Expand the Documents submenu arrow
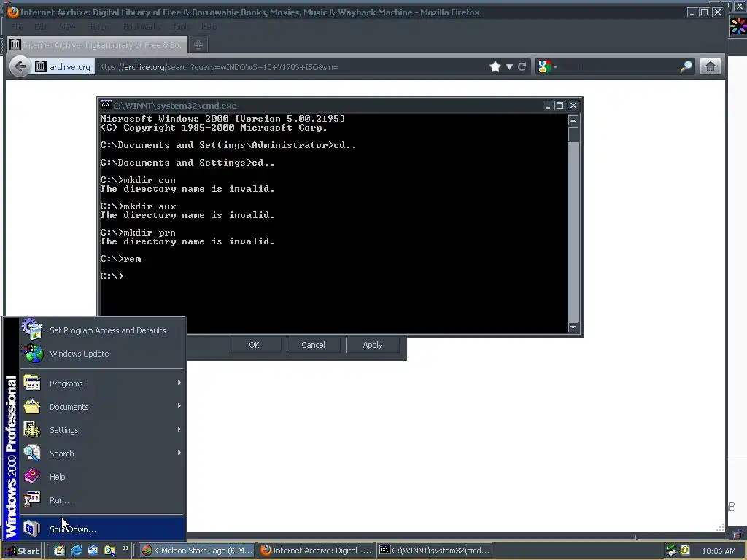 click(x=179, y=405)
